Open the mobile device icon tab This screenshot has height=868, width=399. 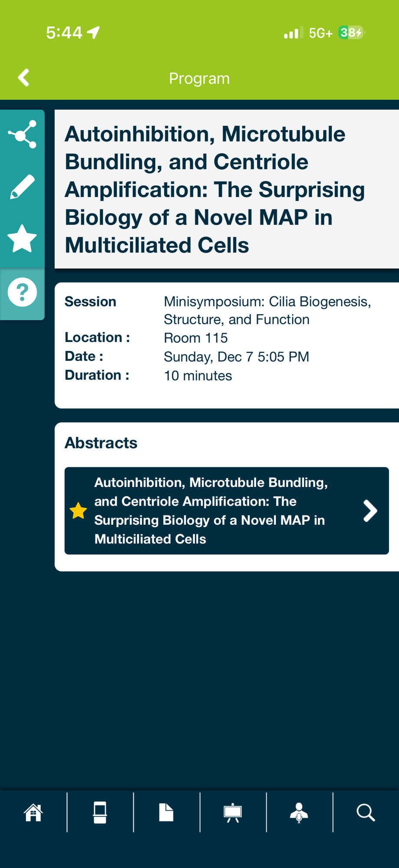point(100,812)
